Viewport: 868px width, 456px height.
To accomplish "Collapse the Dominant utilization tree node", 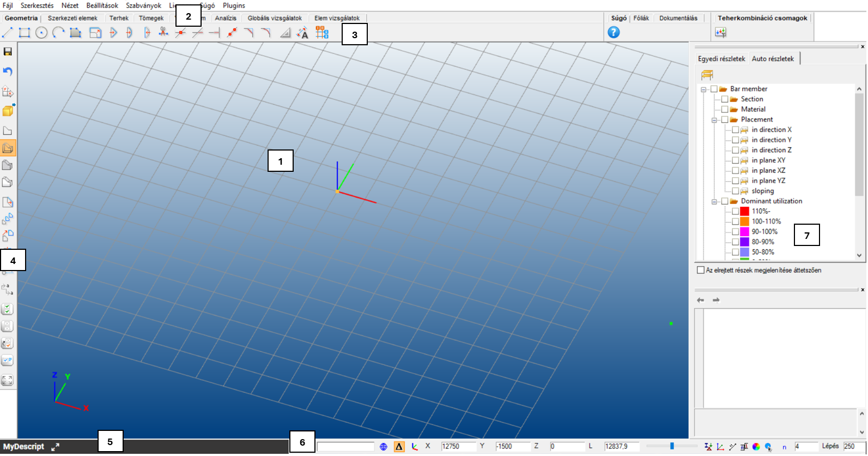I will [714, 202].
